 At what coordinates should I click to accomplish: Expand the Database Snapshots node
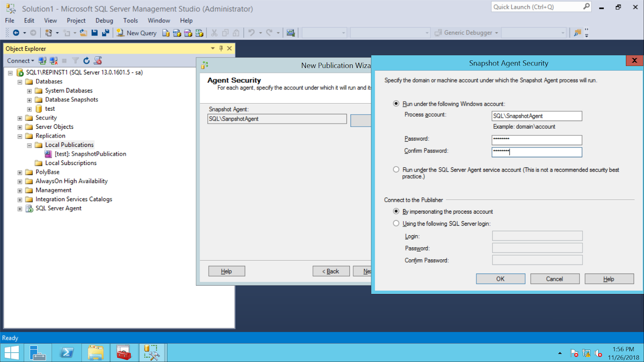coord(29,100)
